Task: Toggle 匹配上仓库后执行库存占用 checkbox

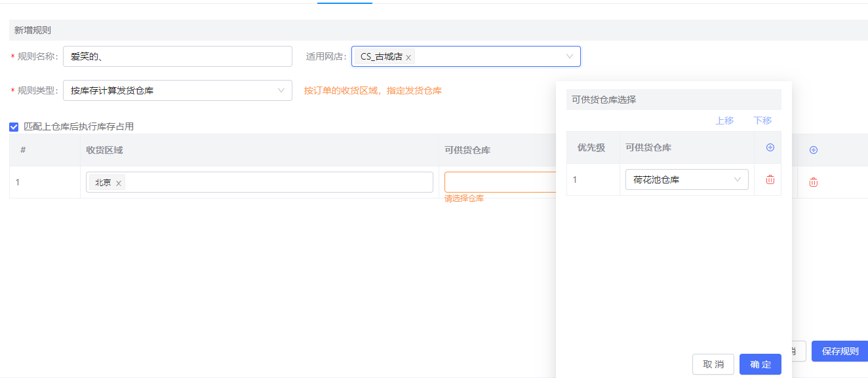Action: tap(14, 127)
